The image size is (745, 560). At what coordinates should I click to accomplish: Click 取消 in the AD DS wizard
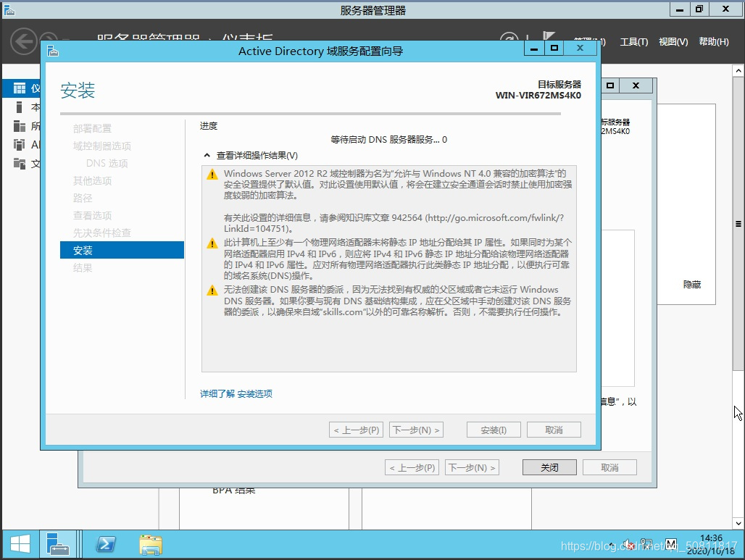pos(554,430)
